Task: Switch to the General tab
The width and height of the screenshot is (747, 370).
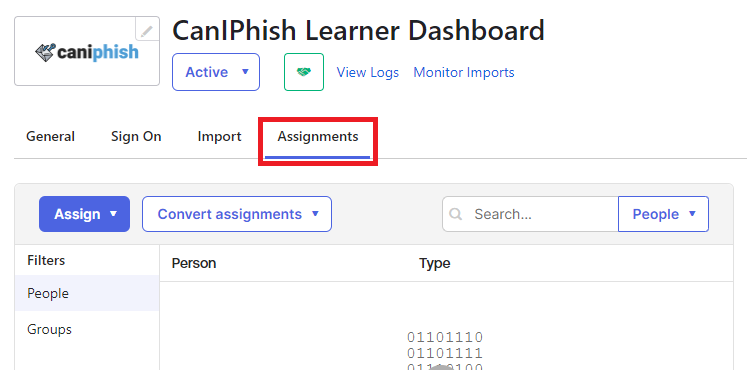Action: click(x=50, y=137)
